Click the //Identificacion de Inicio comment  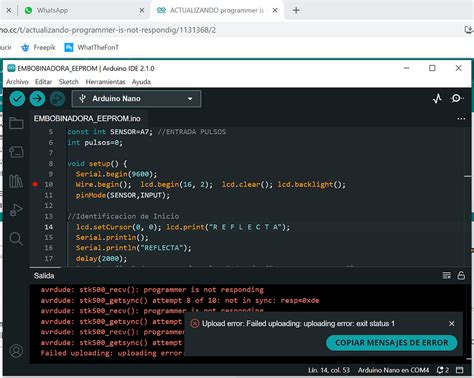[x=123, y=216]
